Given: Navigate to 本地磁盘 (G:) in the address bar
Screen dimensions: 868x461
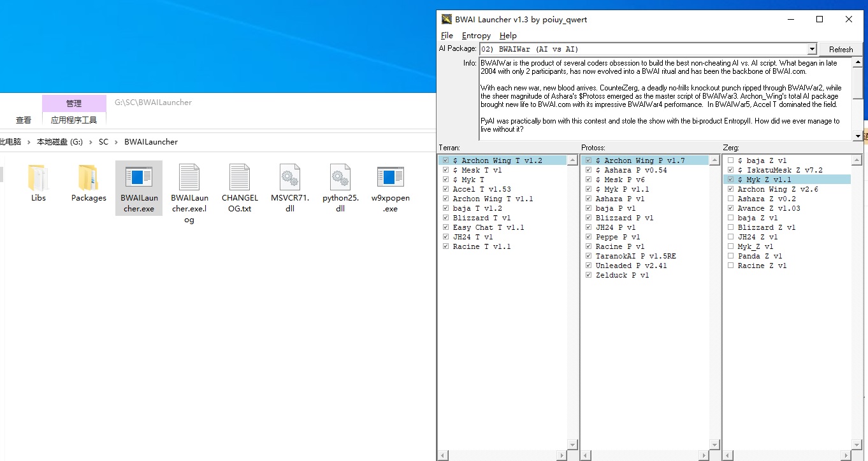Looking at the screenshot, I should (x=60, y=142).
